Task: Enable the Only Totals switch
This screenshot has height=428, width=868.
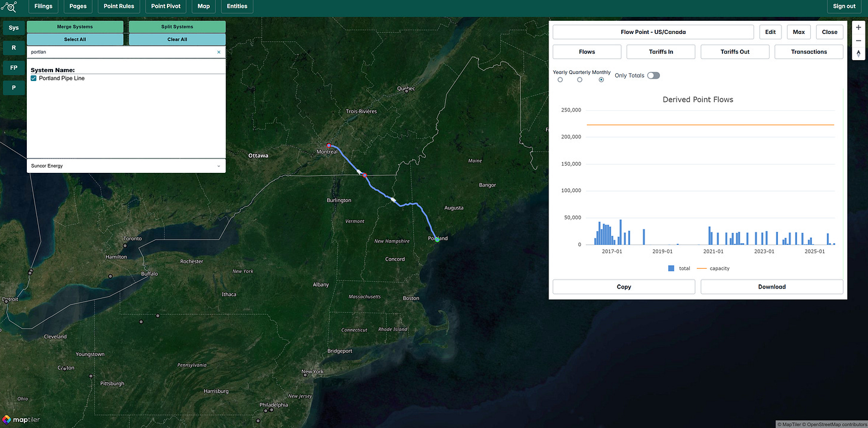Action: click(653, 76)
